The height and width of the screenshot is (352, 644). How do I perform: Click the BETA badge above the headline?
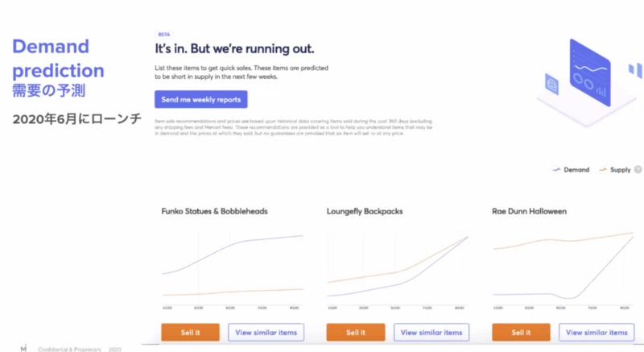164,35
